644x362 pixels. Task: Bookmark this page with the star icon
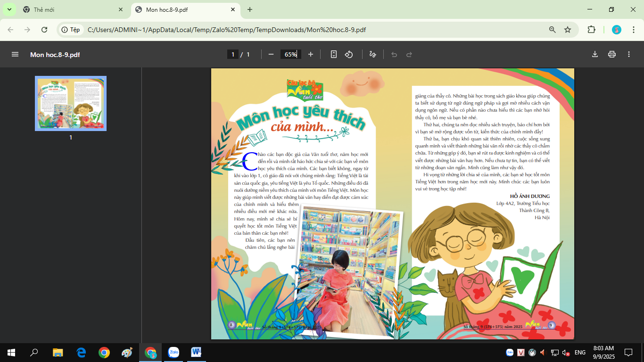[568, 30]
